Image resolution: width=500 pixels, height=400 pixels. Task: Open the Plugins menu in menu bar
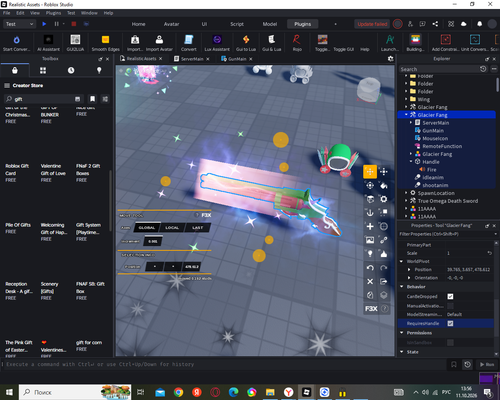[x=53, y=13]
